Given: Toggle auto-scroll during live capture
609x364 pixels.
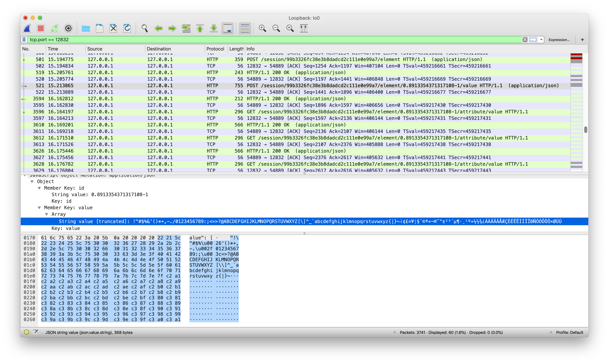Looking at the screenshot, I should 228,29.
